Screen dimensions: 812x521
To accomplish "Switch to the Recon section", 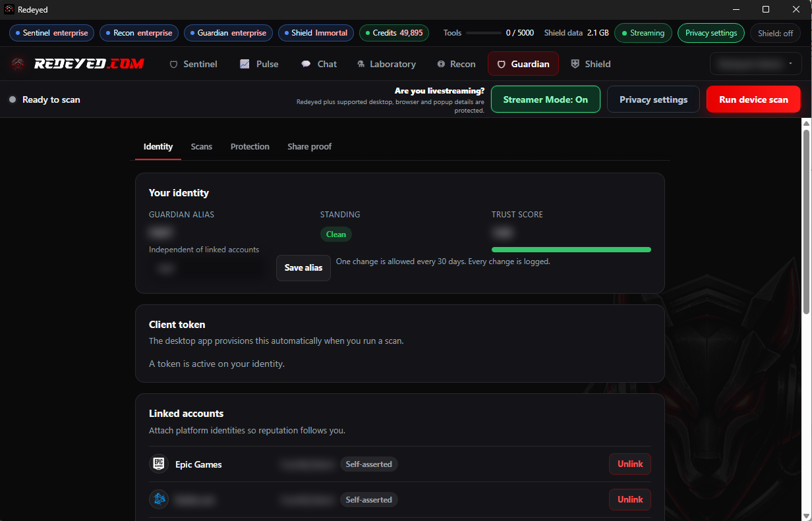I will 456,64.
